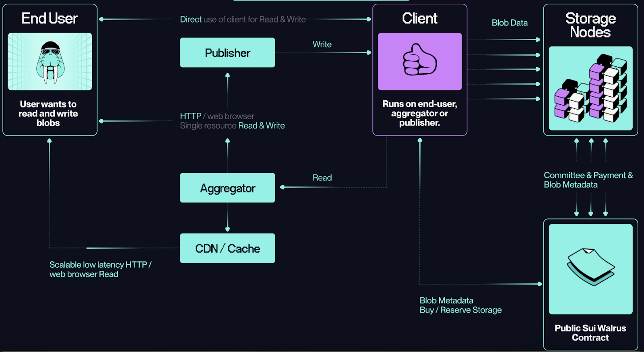The height and width of the screenshot is (352, 644).
Task: Click the End User heading
Action: click(50, 19)
